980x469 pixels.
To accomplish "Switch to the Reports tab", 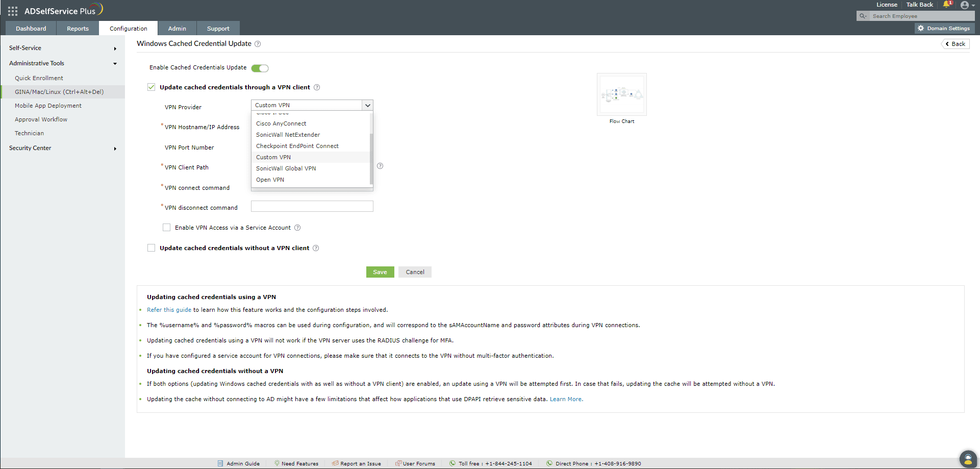I will pyautogui.click(x=78, y=29).
